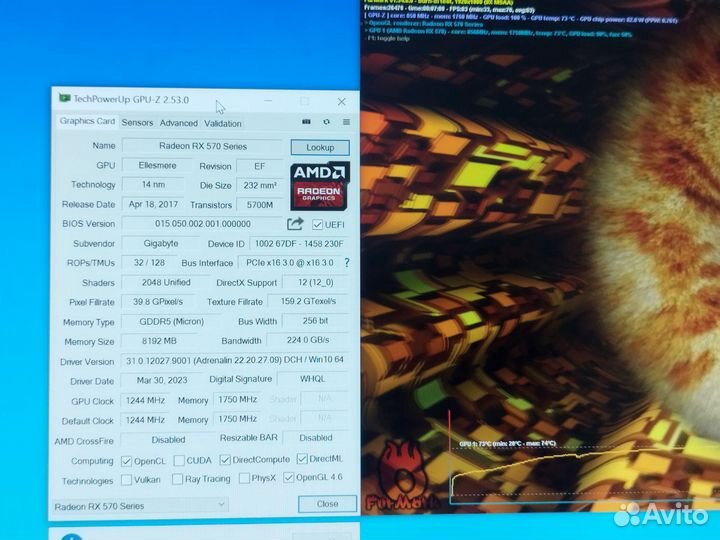Click the GPU Clock row Memory 1750 MHz
The height and width of the screenshot is (540, 720).
point(237,399)
